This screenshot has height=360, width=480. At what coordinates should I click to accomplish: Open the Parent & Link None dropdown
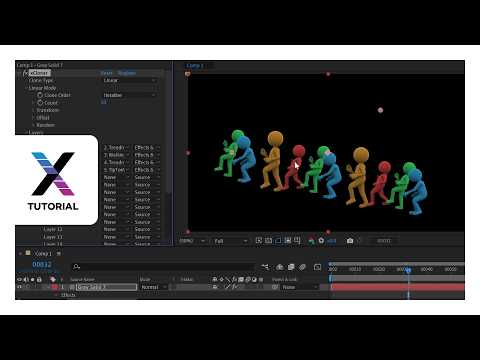[x=300, y=287]
